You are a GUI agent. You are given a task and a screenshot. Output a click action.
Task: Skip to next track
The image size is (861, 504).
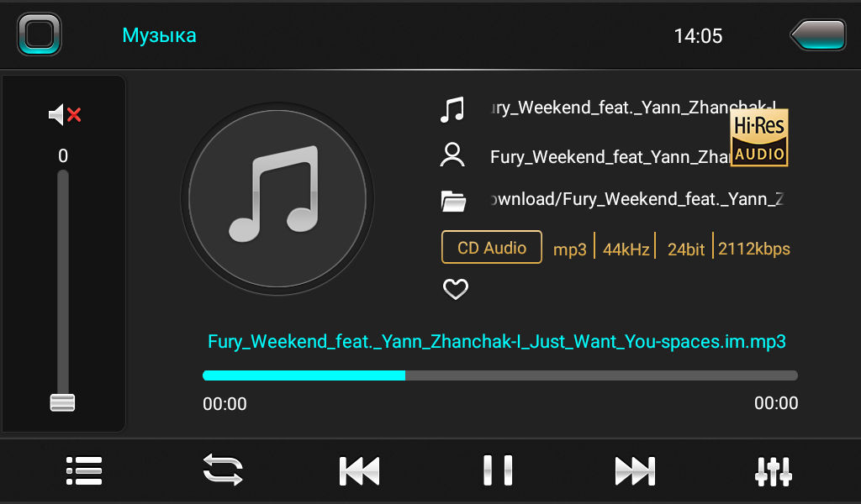[x=636, y=471]
